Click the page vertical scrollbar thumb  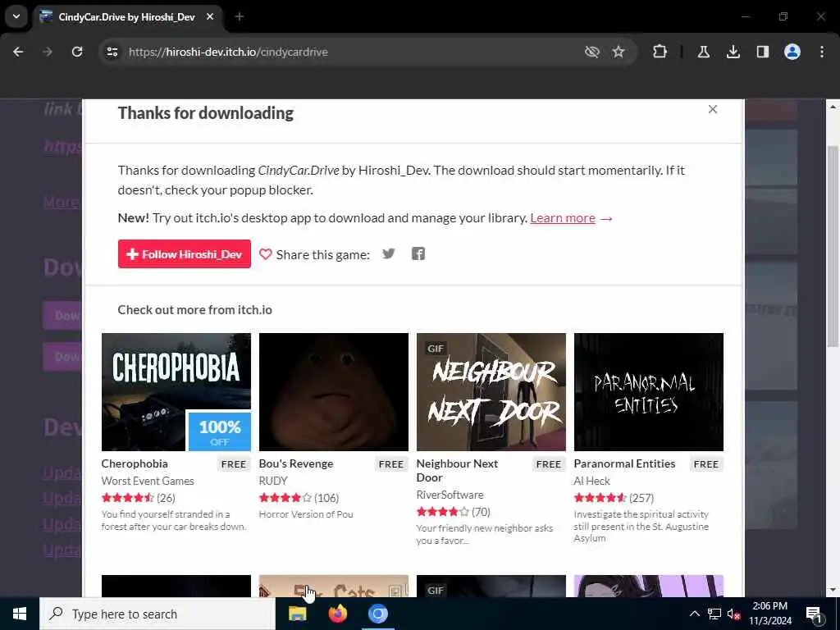click(833, 246)
